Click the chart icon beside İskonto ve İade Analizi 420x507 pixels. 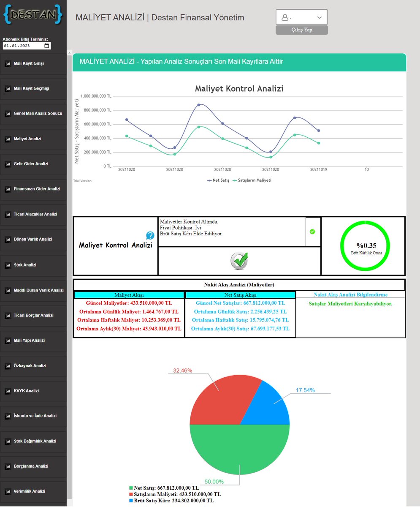8,416
